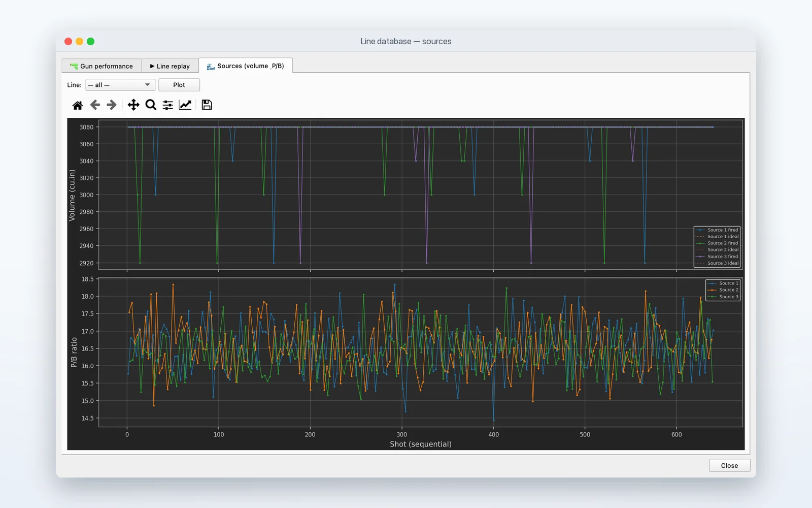Click Source 1 ideal legend entry
Screen dimensions: 812x508
(717, 237)
